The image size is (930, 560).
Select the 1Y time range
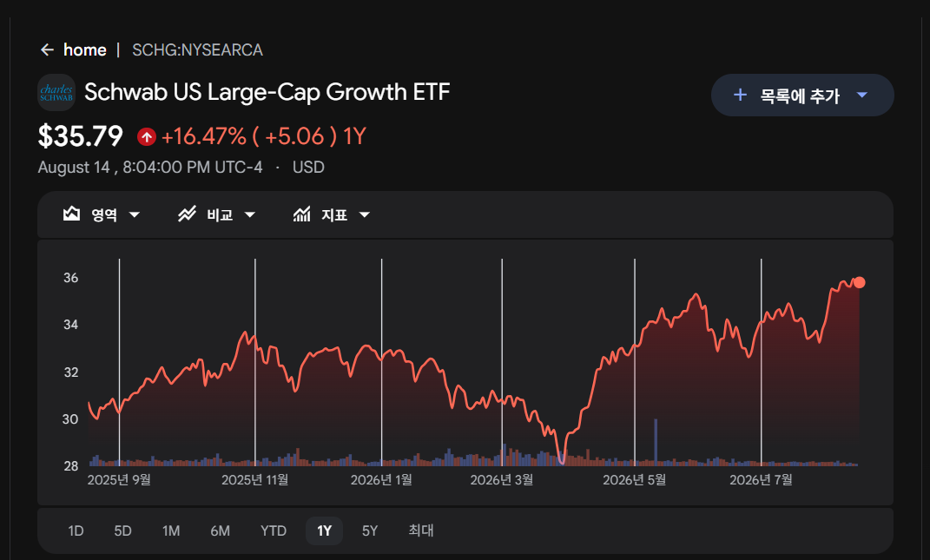(324, 531)
